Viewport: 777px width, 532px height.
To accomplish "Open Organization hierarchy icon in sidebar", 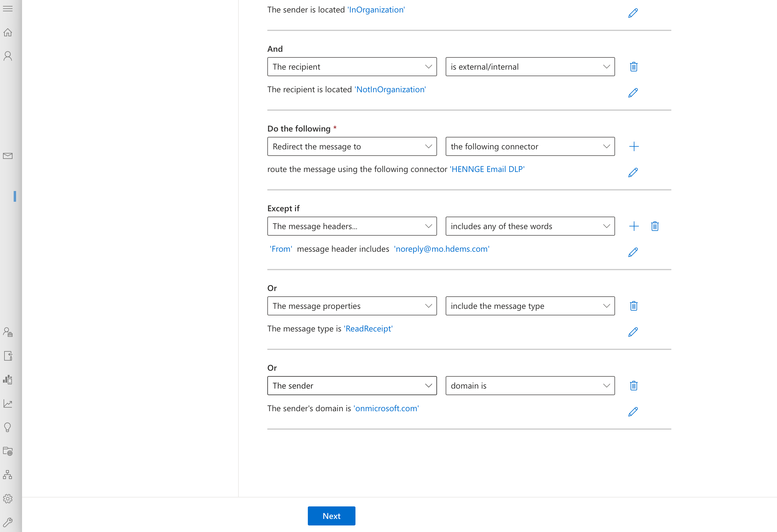I will click(8, 475).
